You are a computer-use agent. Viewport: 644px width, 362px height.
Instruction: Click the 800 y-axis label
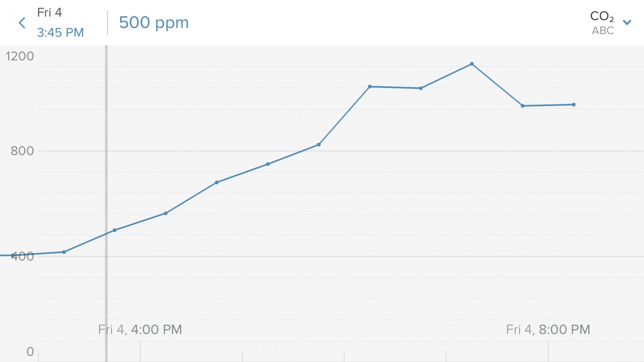22,151
